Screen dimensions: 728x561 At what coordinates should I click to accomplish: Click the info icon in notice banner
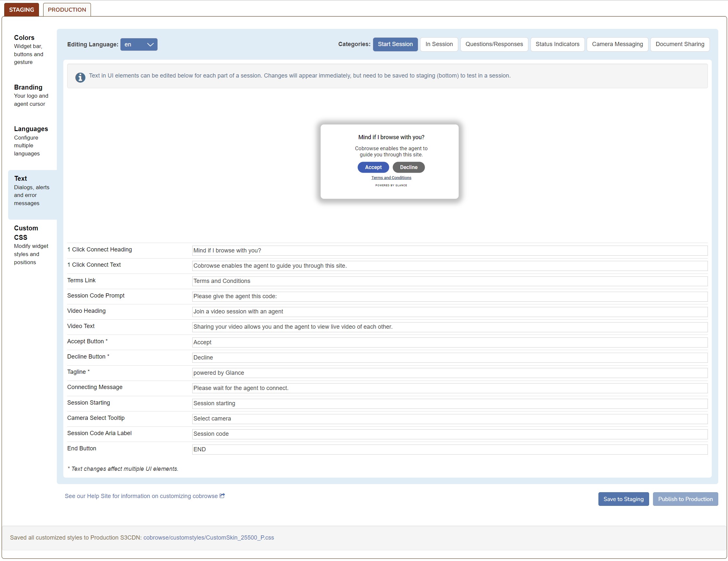pos(80,77)
